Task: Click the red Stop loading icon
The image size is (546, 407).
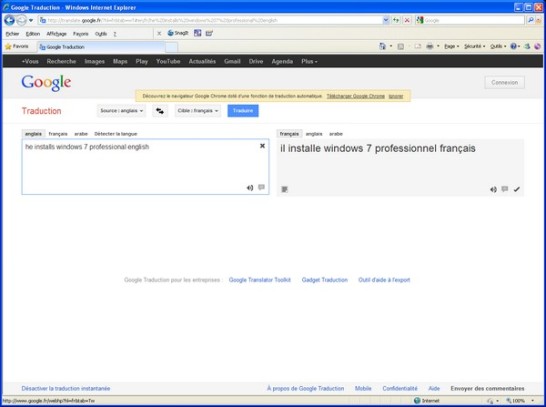Action: [407, 21]
